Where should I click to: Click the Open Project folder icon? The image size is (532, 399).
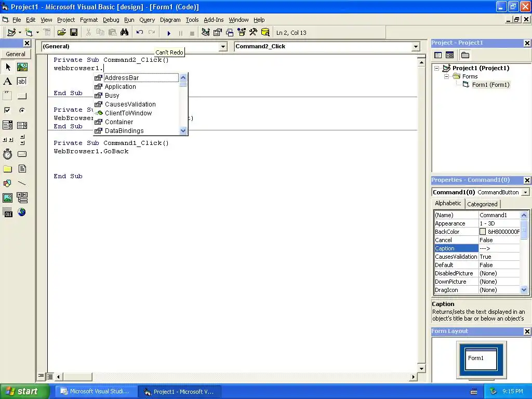coord(61,32)
